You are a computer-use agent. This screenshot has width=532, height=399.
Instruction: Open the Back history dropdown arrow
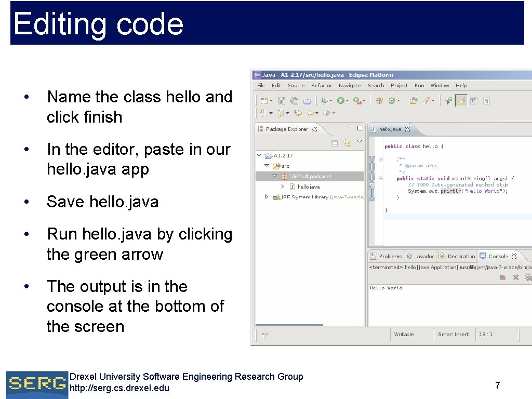(317, 113)
